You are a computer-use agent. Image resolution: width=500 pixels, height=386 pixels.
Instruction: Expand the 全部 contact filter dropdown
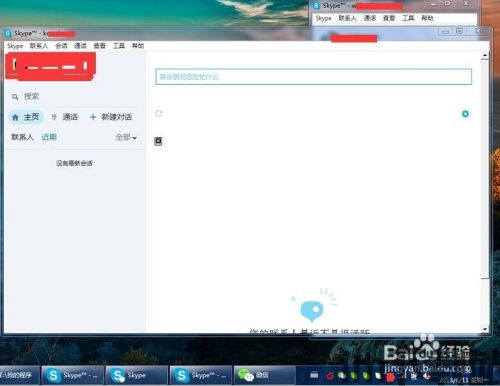pos(126,137)
